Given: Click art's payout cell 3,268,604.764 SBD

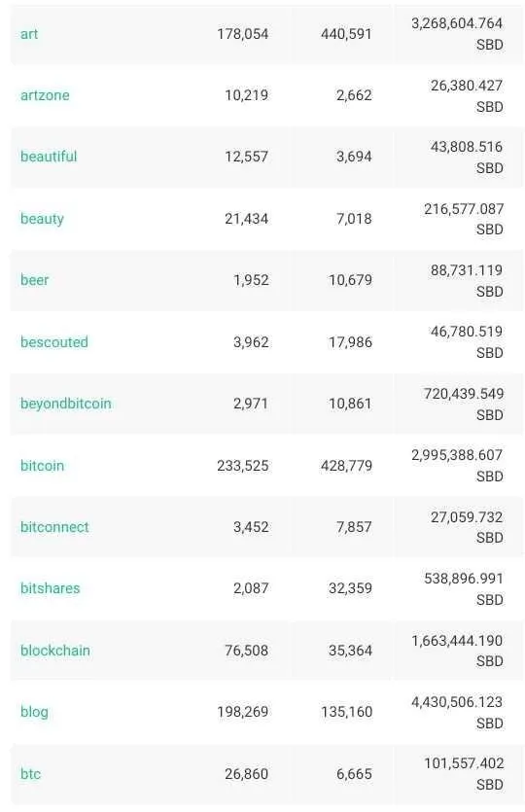Looking at the screenshot, I should (457, 34).
